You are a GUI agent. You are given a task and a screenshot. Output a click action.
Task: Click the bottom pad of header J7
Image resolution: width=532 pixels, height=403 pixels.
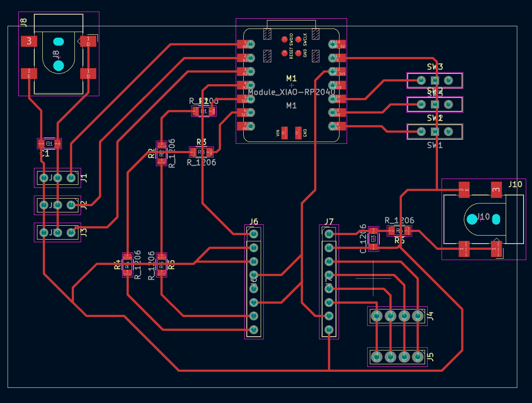tap(329, 330)
